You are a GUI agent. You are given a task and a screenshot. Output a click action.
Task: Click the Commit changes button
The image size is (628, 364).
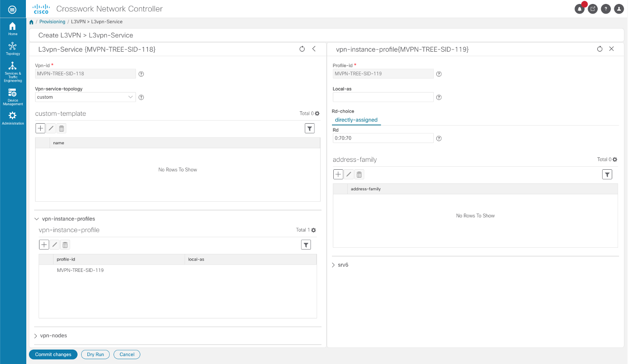point(53,354)
